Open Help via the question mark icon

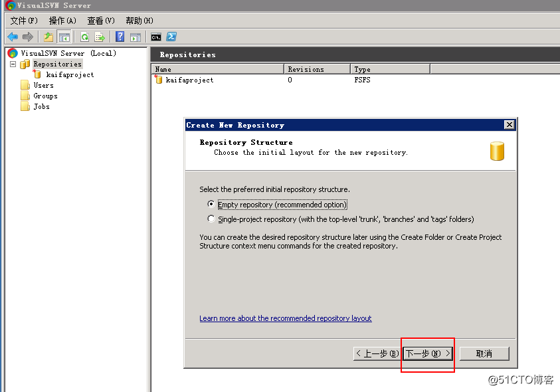point(120,37)
